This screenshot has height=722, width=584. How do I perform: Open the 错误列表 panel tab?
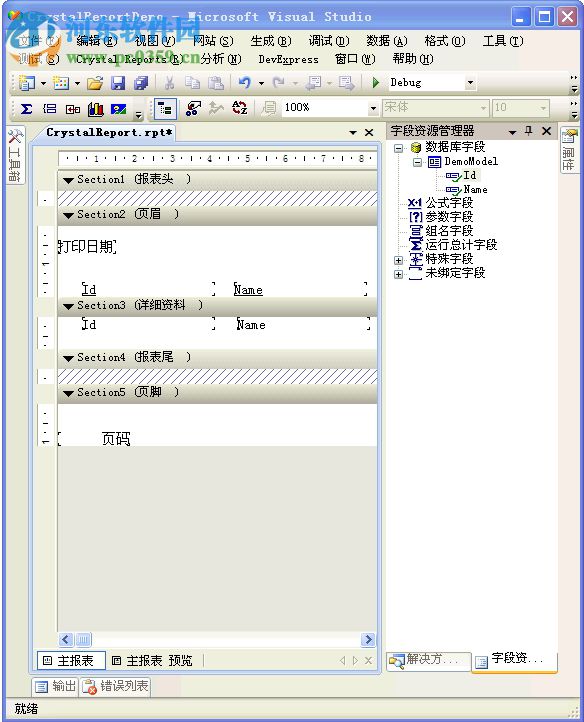click(x=116, y=687)
